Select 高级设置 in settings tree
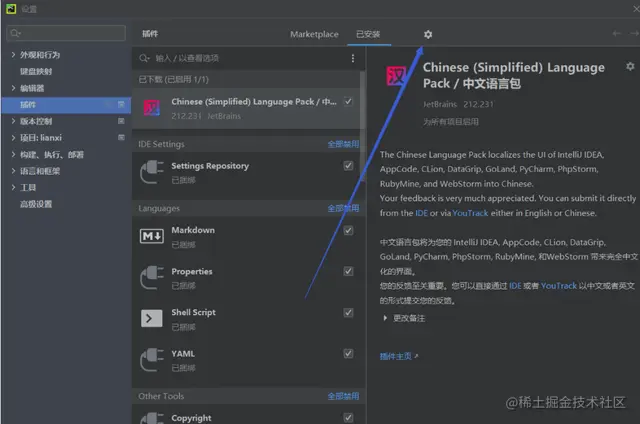Image resolution: width=640 pixels, height=424 pixels. tap(36, 204)
